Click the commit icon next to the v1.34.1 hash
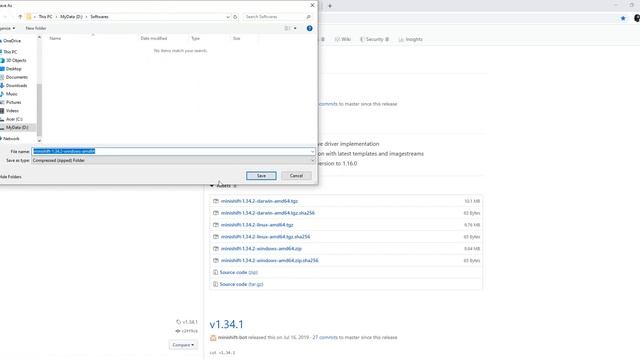Viewport: 640px width, 360px height. (178, 331)
